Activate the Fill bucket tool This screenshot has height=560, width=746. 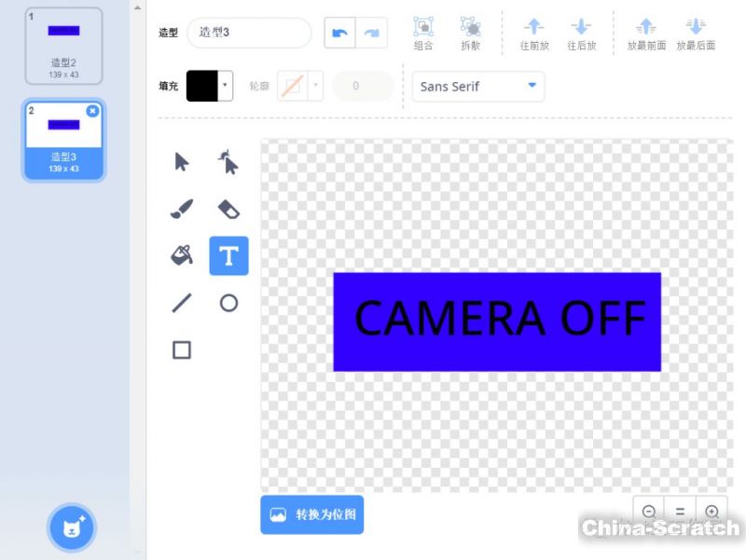pos(182,255)
